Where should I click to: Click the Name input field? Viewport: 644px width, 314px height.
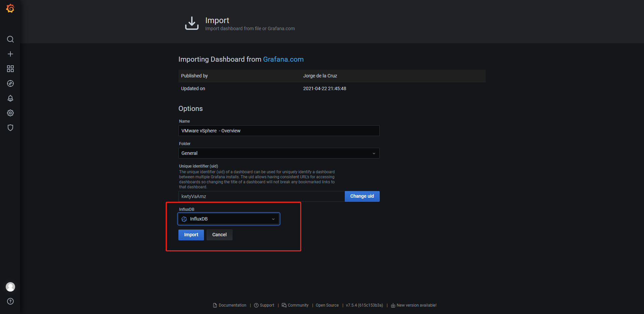coord(279,131)
